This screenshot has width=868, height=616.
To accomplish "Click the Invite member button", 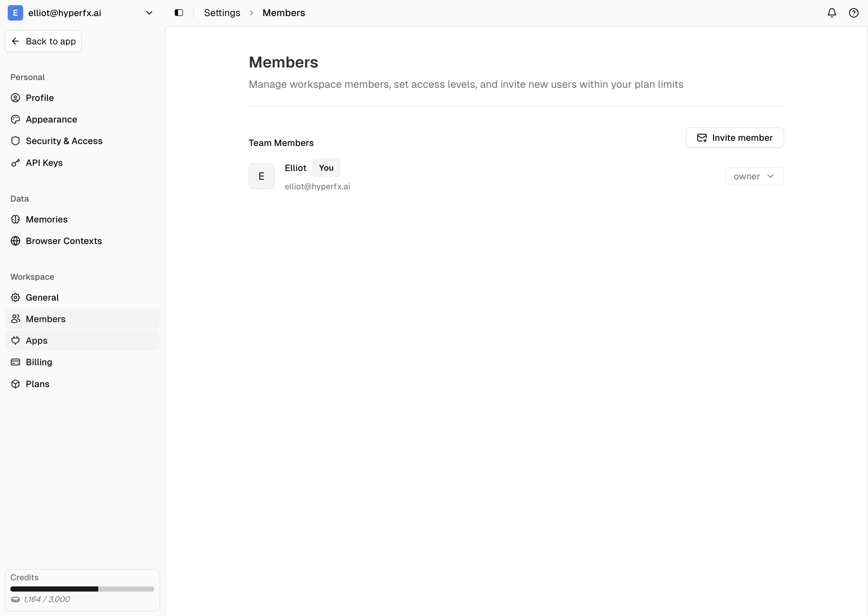I will point(734,138).
